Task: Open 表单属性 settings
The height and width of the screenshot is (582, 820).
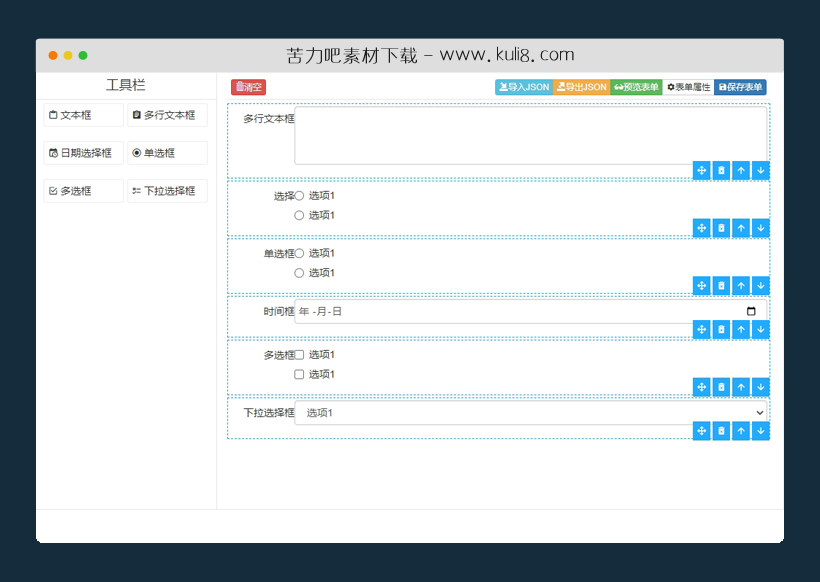Action: 688,87
